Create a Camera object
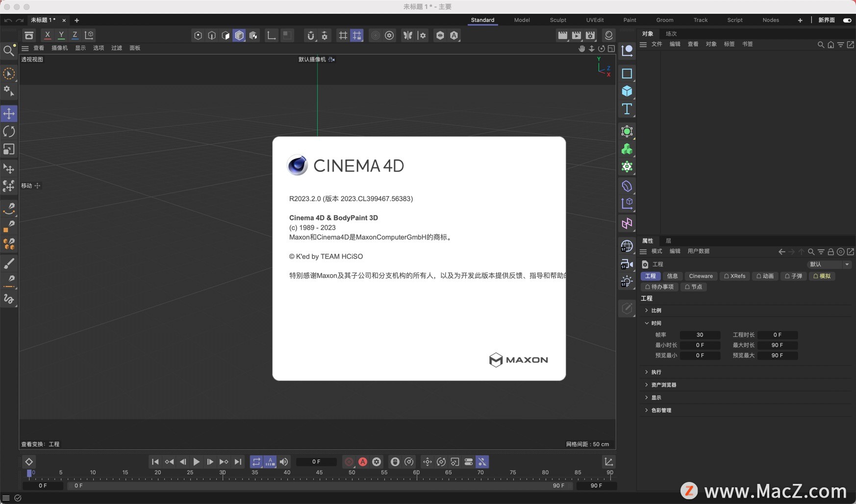 [627, 264]
